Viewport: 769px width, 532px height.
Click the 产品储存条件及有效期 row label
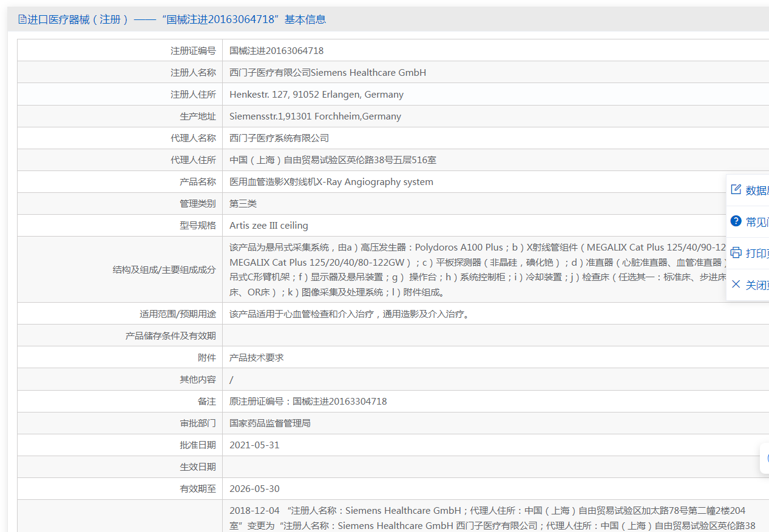pyautogui.click(x=171, y=336)
